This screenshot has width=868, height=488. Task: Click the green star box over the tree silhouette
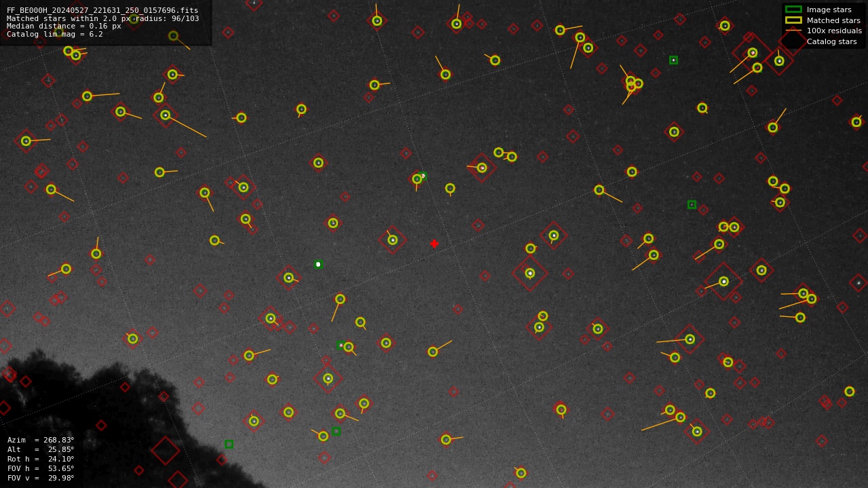point(229,445)
